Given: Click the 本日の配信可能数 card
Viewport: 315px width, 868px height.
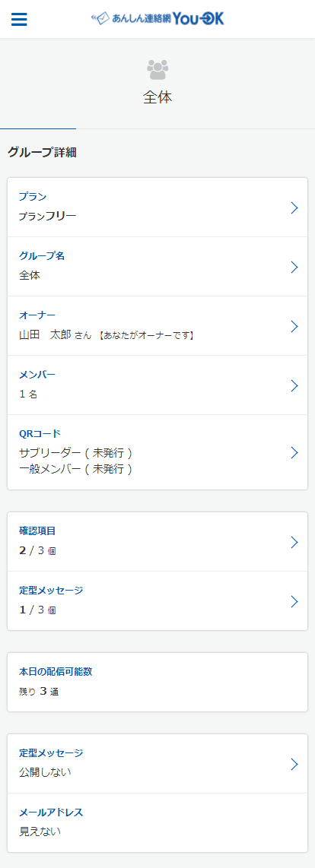Looking at the screenshot, I should click(x=157, y=682).
